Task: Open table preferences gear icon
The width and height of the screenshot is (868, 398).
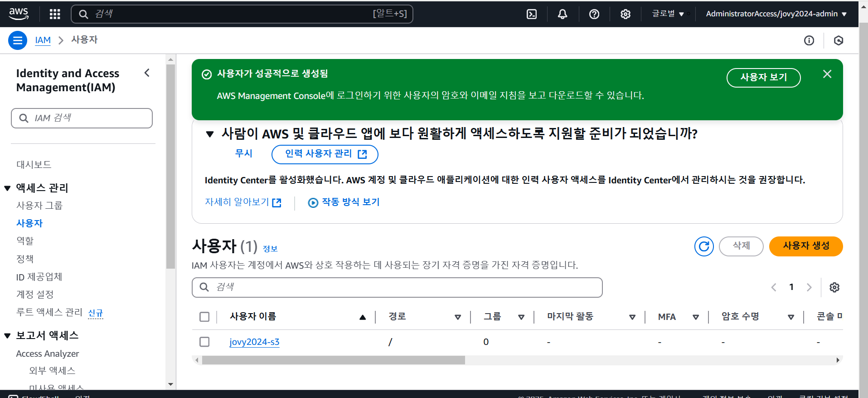Action: (834, 287)
